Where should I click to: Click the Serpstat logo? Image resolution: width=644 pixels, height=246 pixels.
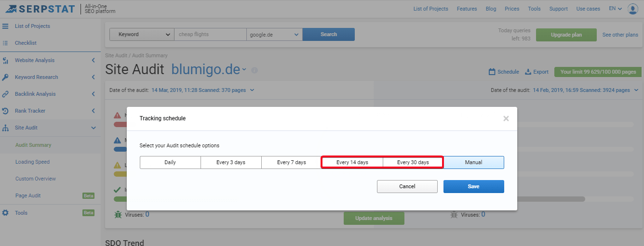click(x=40, y=9)
